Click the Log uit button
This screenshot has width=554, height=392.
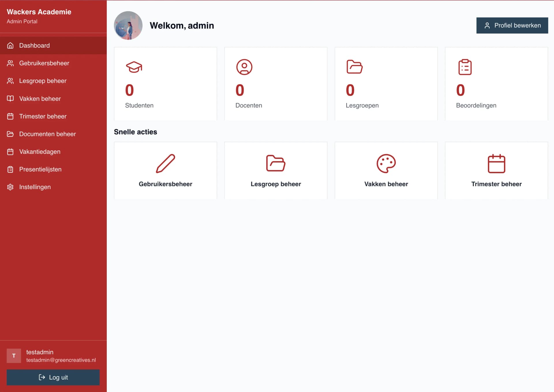(x=53, y=377)
